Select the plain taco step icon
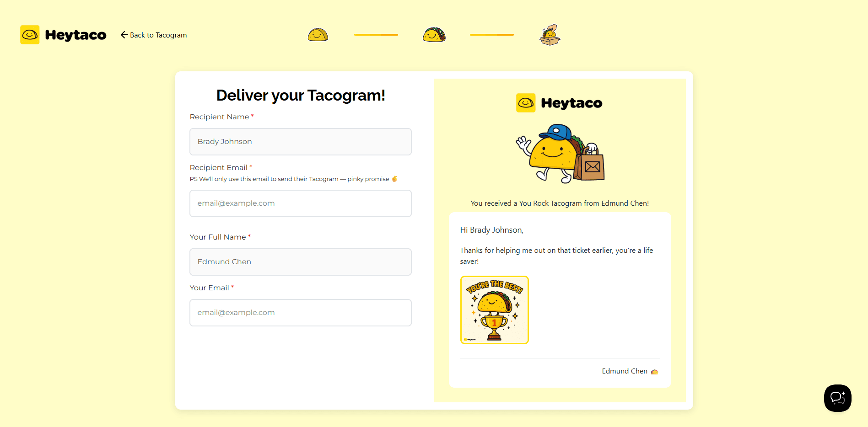The height and width of the screenshot is (427, 868). [318, 35]
